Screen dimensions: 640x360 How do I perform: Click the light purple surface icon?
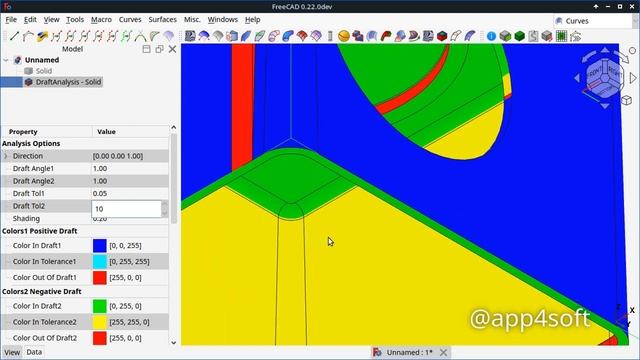point(169,36)
